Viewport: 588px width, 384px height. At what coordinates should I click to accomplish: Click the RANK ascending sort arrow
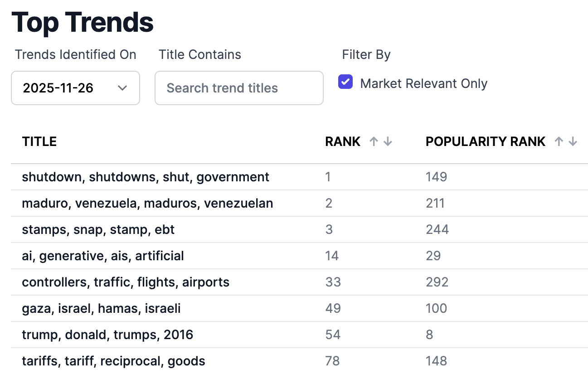(x=373, y=141)
